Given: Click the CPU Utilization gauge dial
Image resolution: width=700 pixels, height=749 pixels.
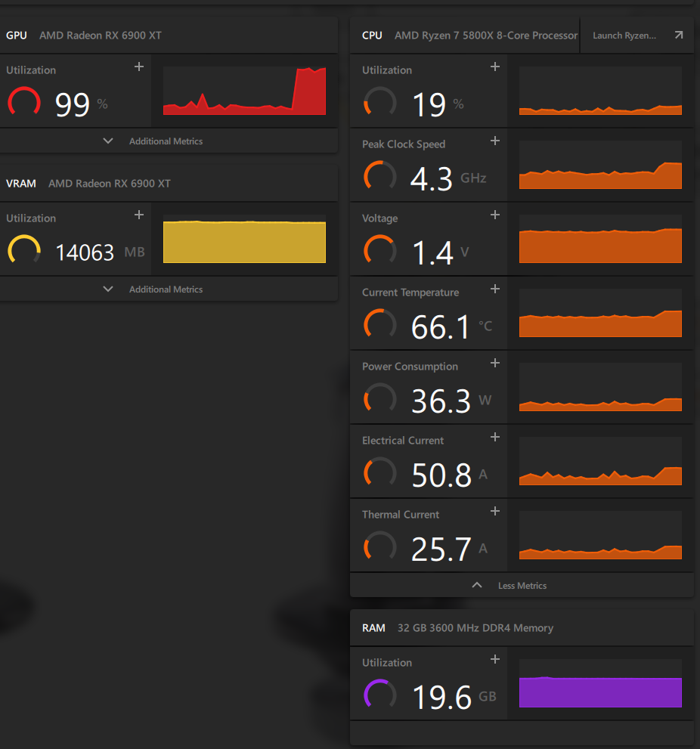Looking at the screenshot, I should point(380,102).
